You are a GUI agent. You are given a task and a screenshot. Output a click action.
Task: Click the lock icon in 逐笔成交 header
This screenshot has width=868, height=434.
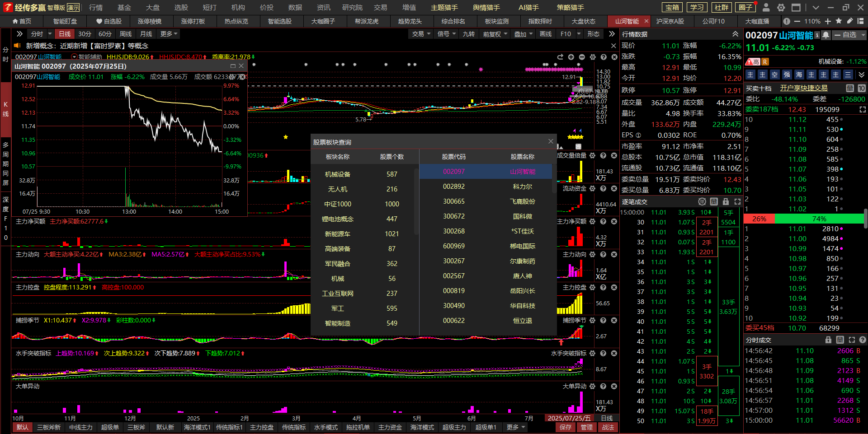click(726, 201)
